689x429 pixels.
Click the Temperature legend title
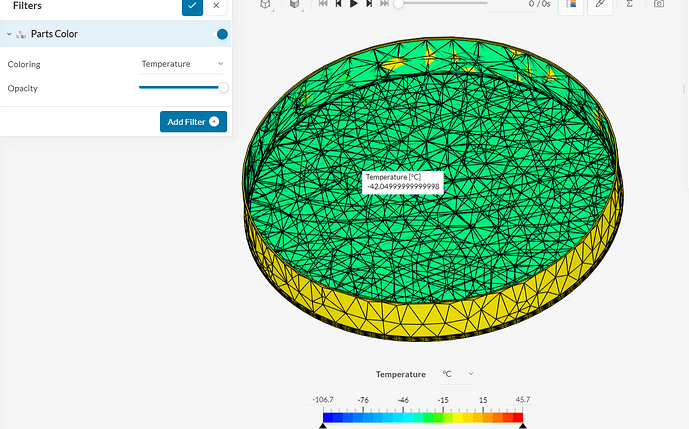pyautogui.click(x=401, y=374)
